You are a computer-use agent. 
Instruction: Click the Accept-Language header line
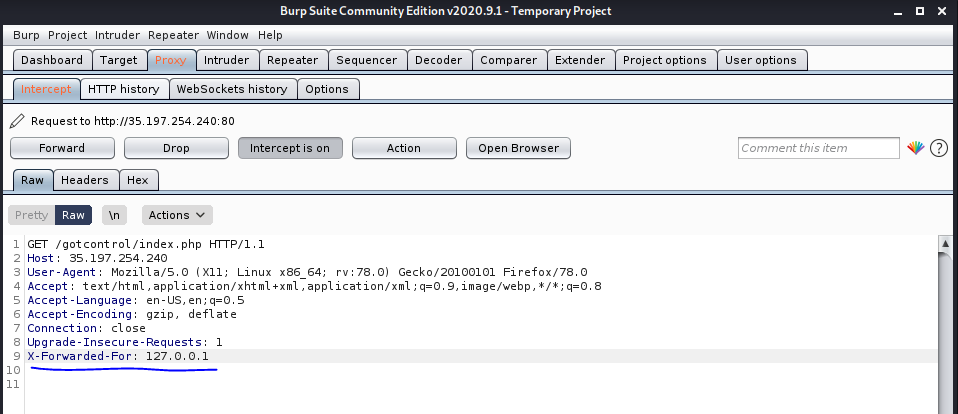pyautogui.click(x=136, y=300)
